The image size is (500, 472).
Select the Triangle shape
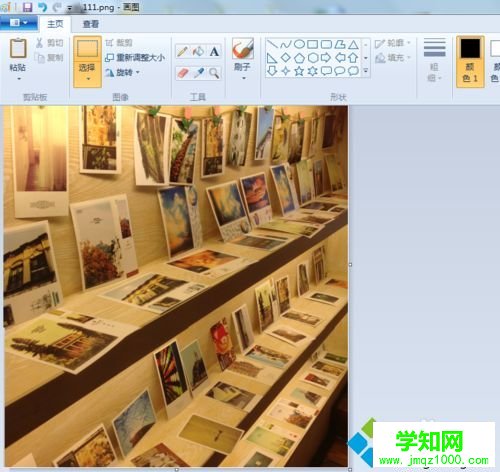[353, 44]
